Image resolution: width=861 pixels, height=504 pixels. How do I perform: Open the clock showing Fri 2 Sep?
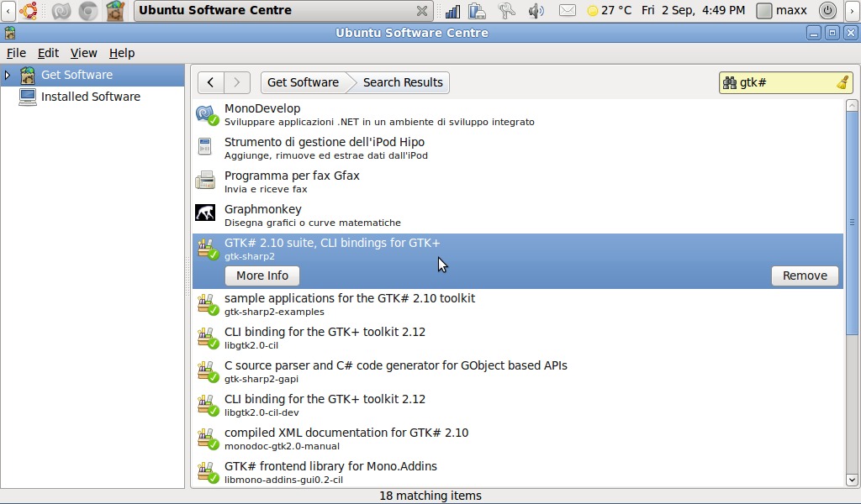693,10
